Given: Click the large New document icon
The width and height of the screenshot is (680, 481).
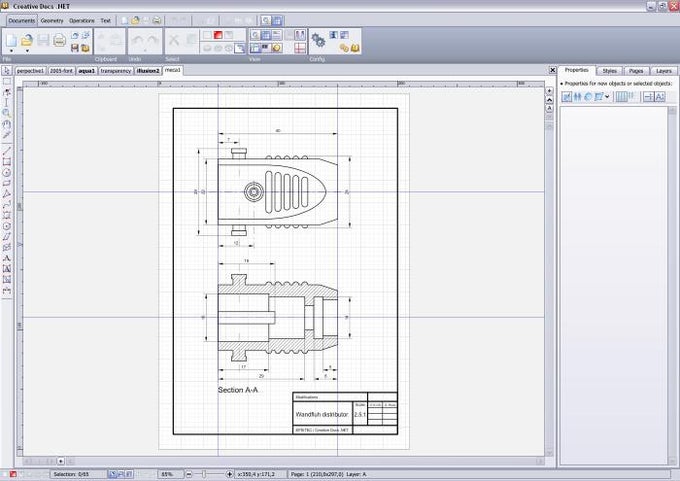Looking at the screenshot, I should click(11, 40).
